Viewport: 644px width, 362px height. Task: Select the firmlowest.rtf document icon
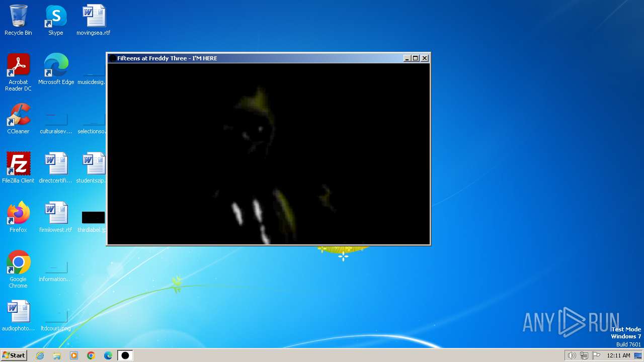(x=56, y=217)
